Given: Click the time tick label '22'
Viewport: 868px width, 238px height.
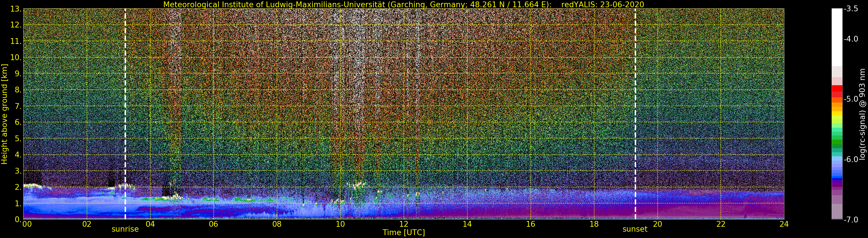Looking at the screenshot, I should tap(720, 224).
